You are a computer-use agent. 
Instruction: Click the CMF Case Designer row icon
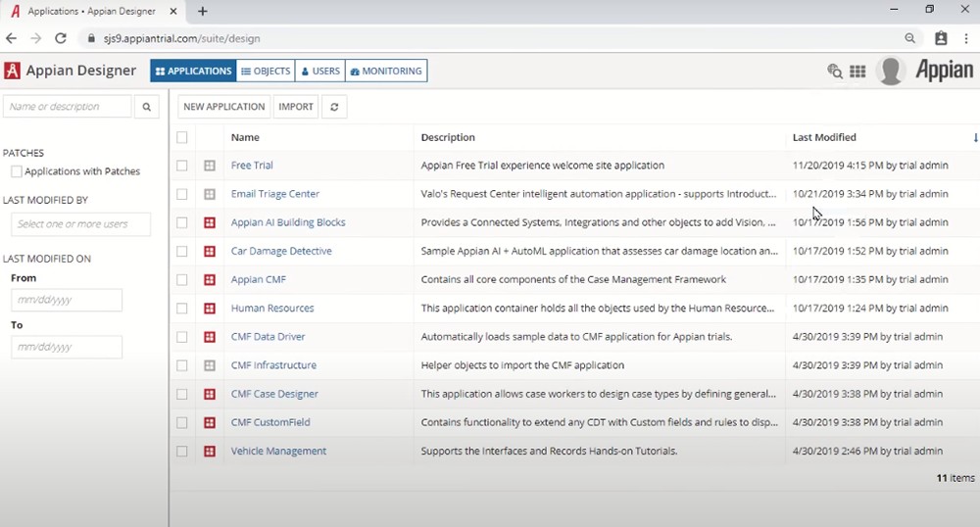[x=210, y=394]
